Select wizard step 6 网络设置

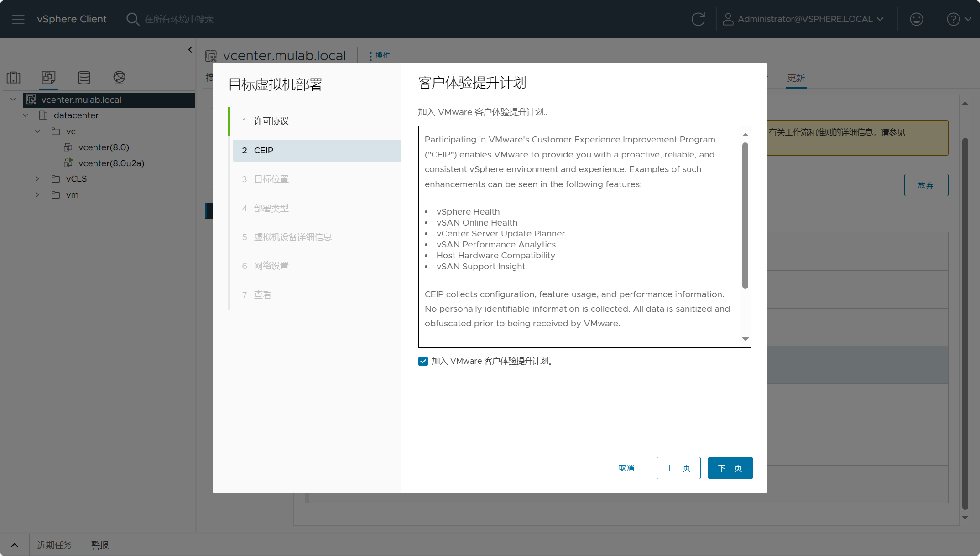(x=316, y=266)
